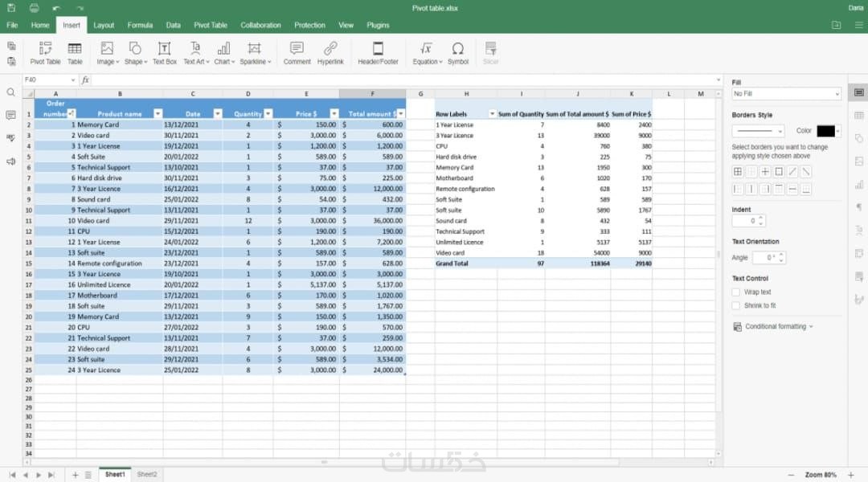Add a Comment from the ribbon
Screen dimensions: 868x482
(x=297, y=53)
